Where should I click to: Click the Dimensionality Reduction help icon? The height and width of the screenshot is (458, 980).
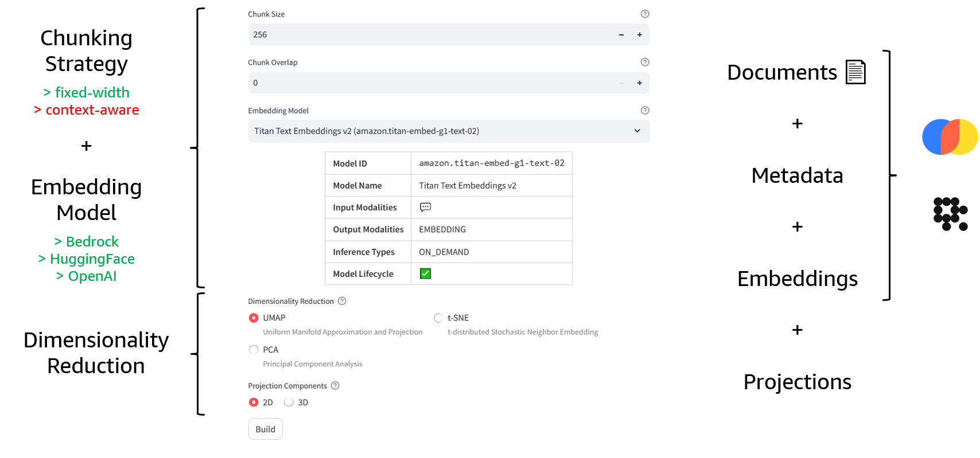pyautogui.click(x=342, y=301)
